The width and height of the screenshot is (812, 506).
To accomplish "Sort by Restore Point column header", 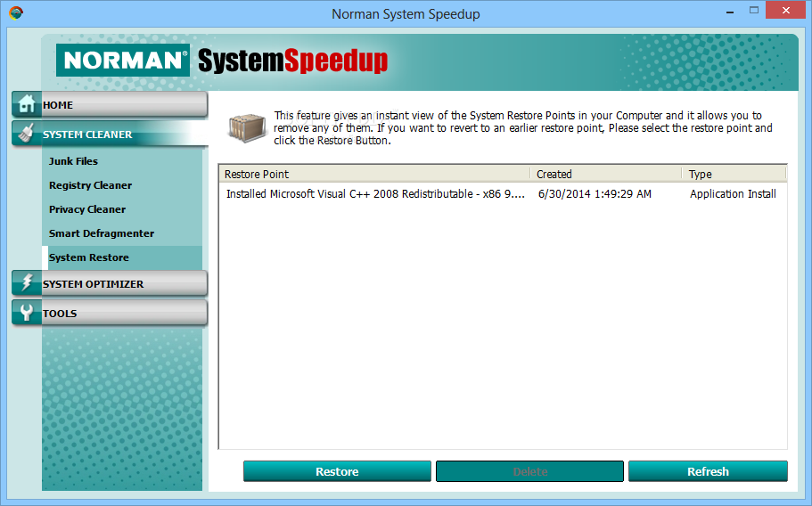I will (x=375, y=174).
